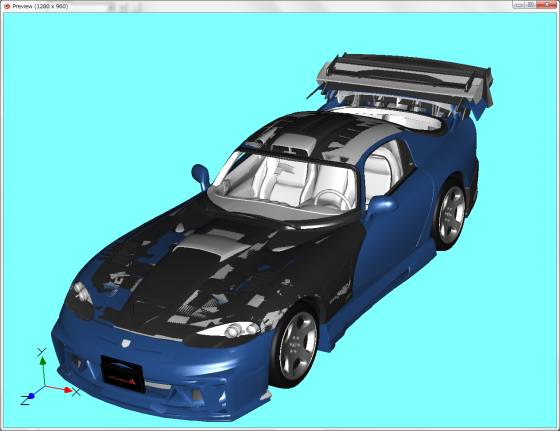
Task: Maximize the Preview window
Action: click(x=531, y=5)
